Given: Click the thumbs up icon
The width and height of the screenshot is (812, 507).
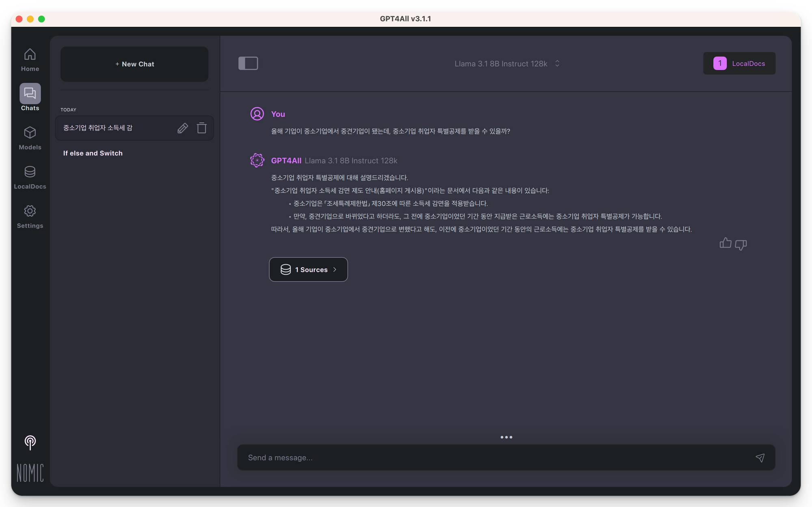Looking at the screenshot, I should pos(725,243).
